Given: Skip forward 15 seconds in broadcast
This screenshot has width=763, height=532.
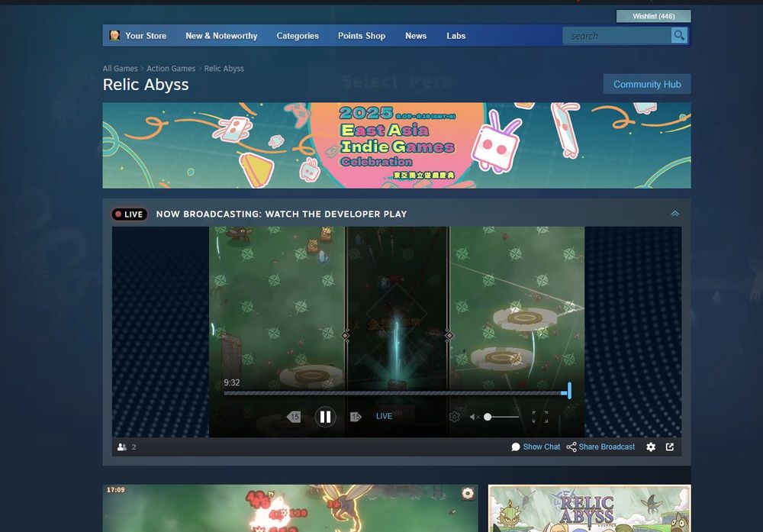Looking at the screenshot, I should coord(356,417).
